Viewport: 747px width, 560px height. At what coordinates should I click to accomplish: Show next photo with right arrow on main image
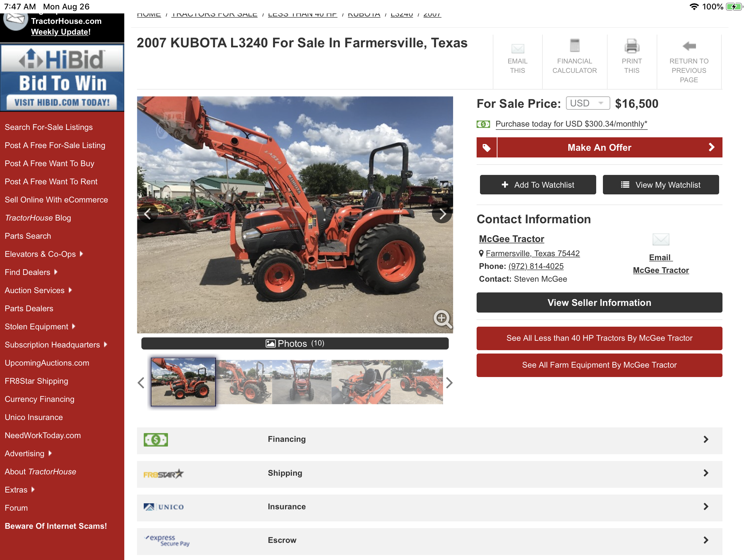pos(442,213)
